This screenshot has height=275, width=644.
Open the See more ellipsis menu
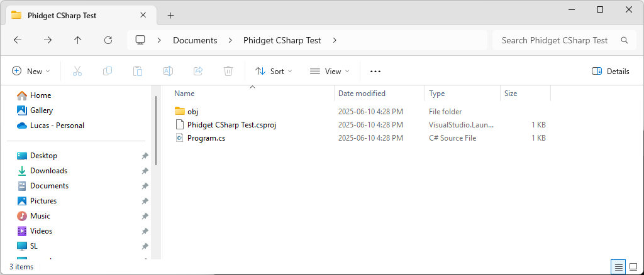(x=375, y=72)
